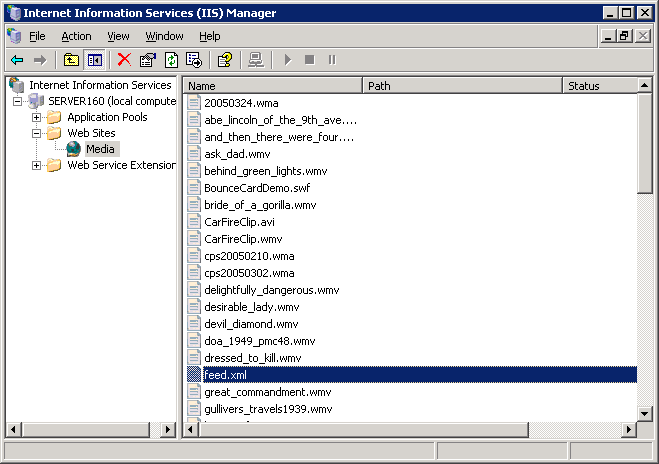659x464 pixels.
Task: Select Application Pools folder
Action: [107, 117]
